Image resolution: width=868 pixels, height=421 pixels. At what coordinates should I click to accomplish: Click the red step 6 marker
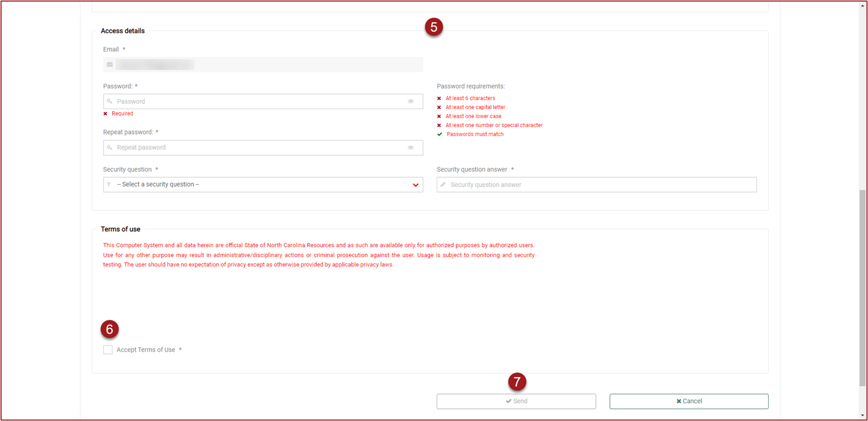coord(109,329)
